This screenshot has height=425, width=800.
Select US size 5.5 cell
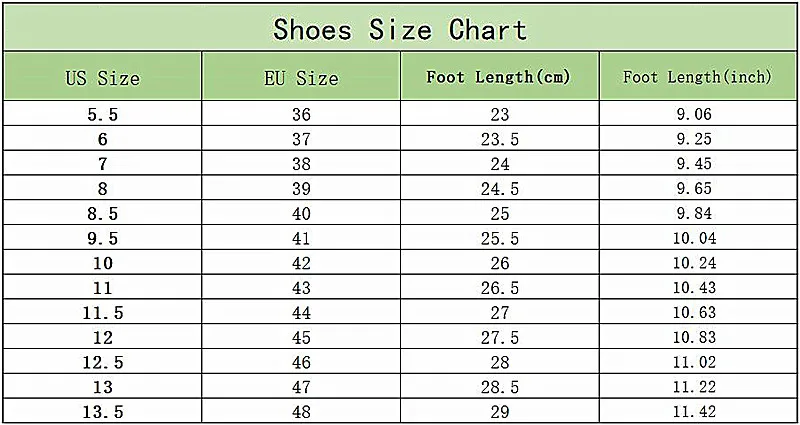[x=102, y=114]
